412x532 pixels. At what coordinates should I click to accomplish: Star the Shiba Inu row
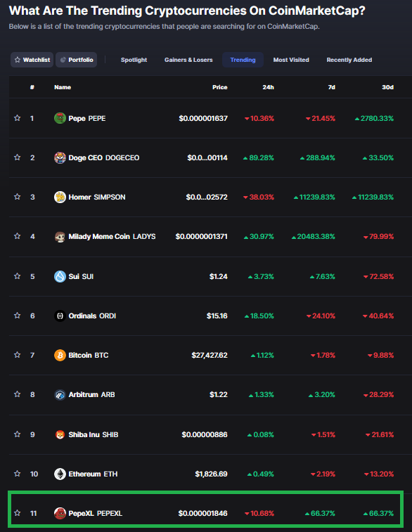pyautogui.click(x=18, y=434)
